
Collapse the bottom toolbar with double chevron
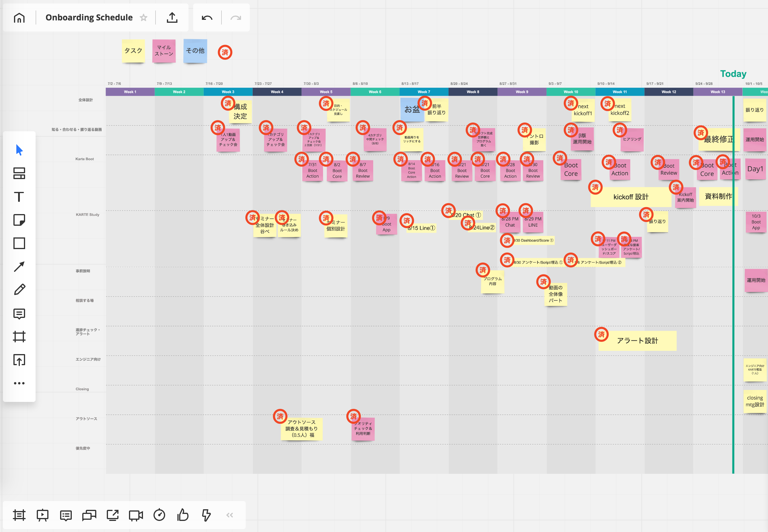click(x=229, y=515)
